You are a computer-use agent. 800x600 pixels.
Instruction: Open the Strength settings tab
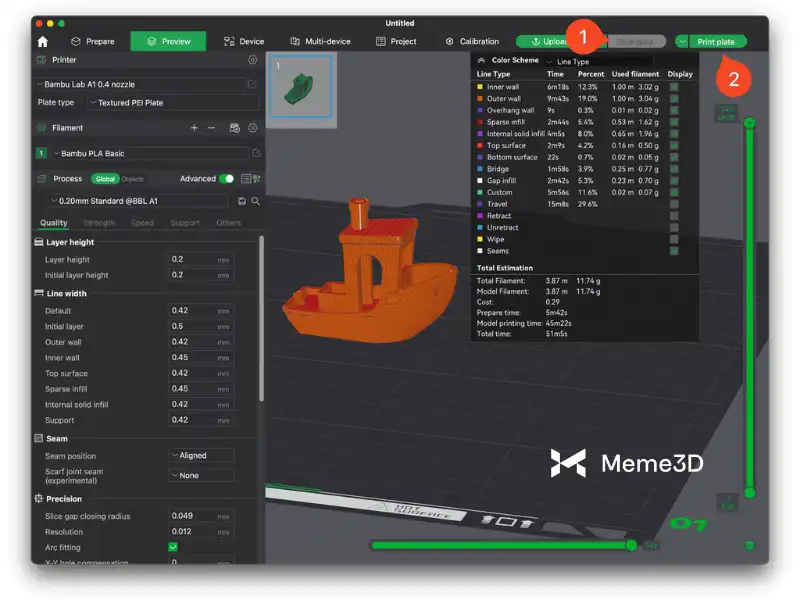pos(99,223)
